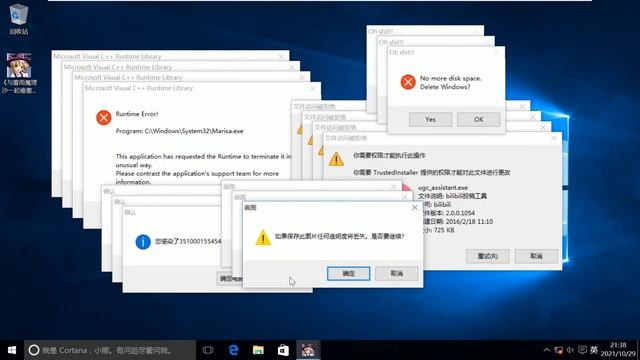
Task: Open the Recycle Bin desktop icon
Action: coord(18,19)
